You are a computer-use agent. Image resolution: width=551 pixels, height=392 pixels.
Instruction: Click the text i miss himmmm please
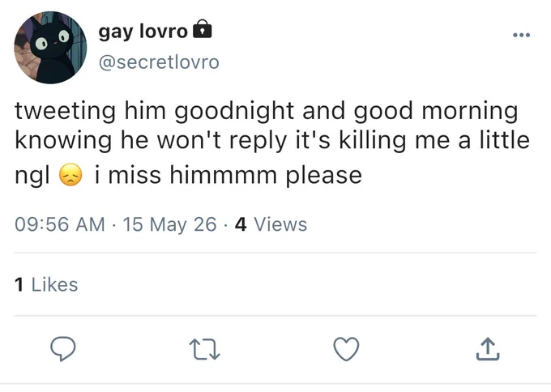[x=228, y=175]
